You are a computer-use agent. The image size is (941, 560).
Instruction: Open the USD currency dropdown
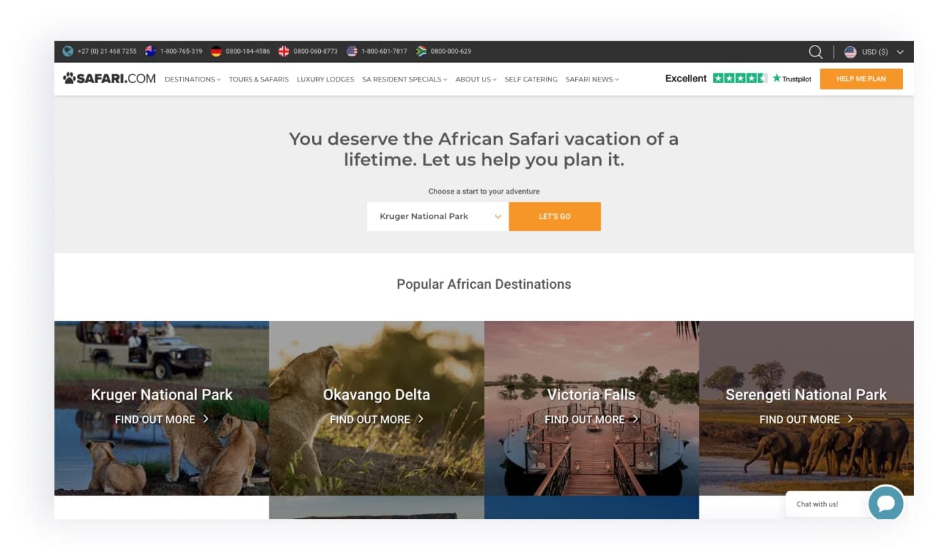[874, 52]
